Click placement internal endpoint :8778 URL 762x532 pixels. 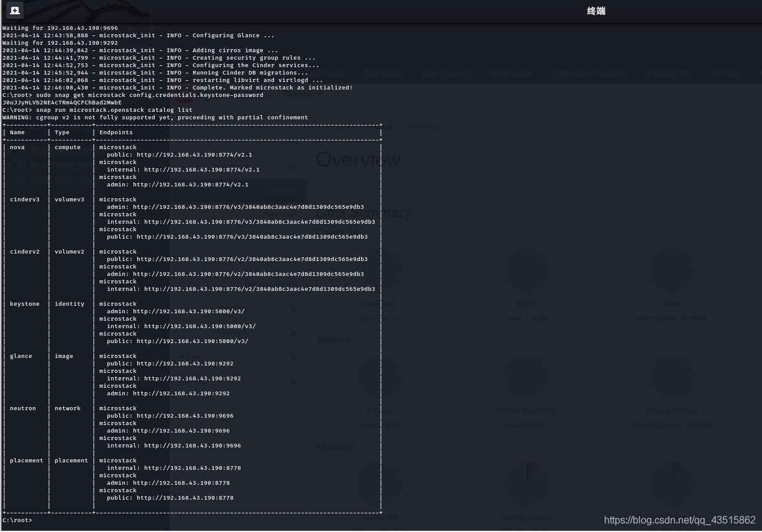point(193,468)
